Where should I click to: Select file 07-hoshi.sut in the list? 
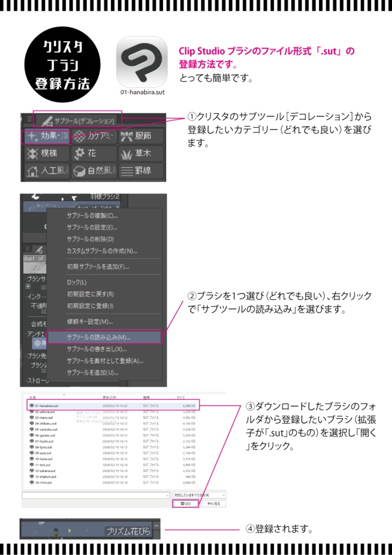click(114, 441)
